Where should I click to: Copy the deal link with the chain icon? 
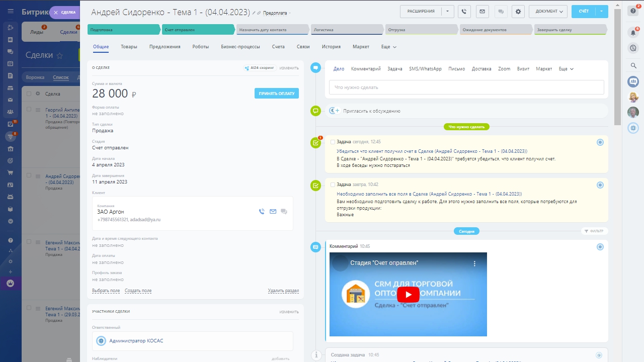click(x=259, y=13)
